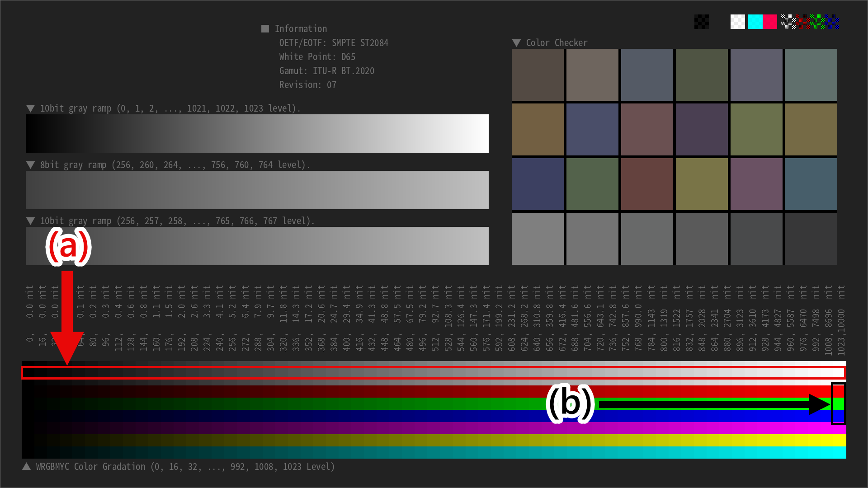Image resolution: width=868 pixels, height=488 pixels.
Task: Click the blue fine-dot checker pattern
Action: [833, 22]
